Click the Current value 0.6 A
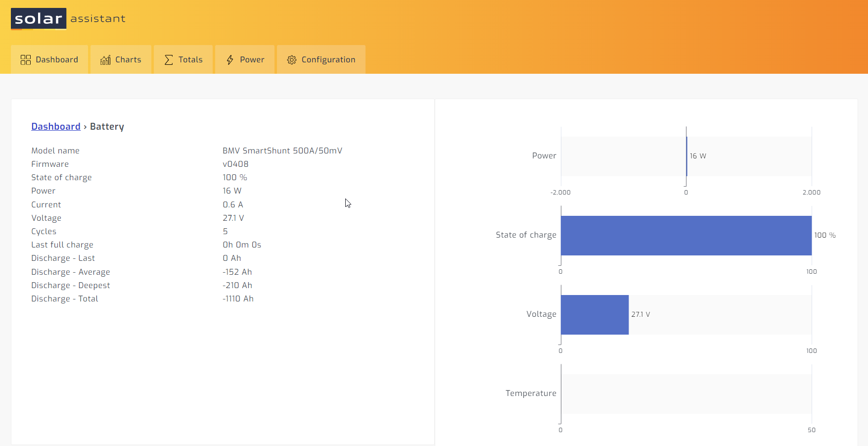868x446 pixels. click(x=233, y=204)
